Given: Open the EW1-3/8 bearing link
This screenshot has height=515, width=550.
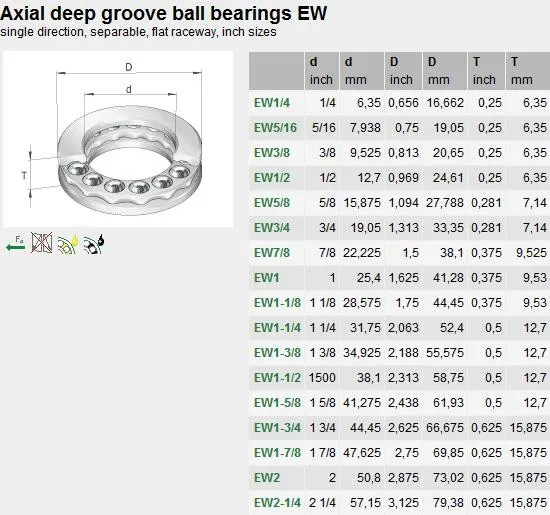Looking at the screenshot, I should coord(277,353).
